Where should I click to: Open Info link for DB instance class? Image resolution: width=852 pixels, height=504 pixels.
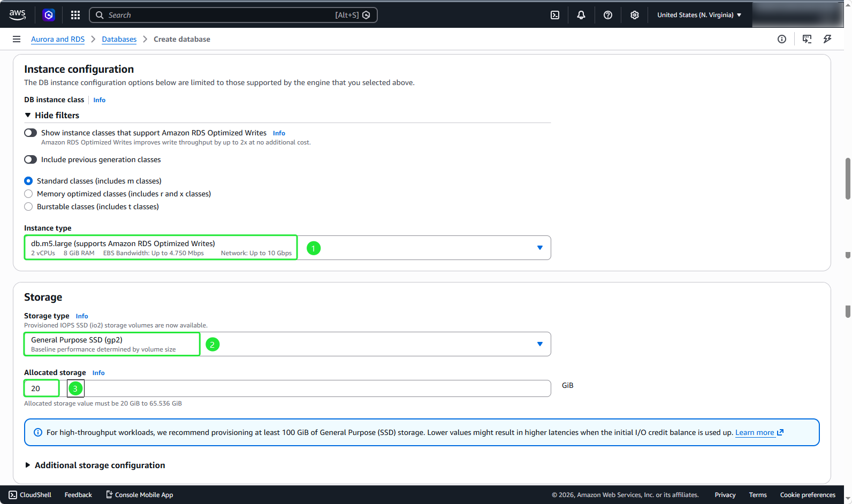point(100,100)
